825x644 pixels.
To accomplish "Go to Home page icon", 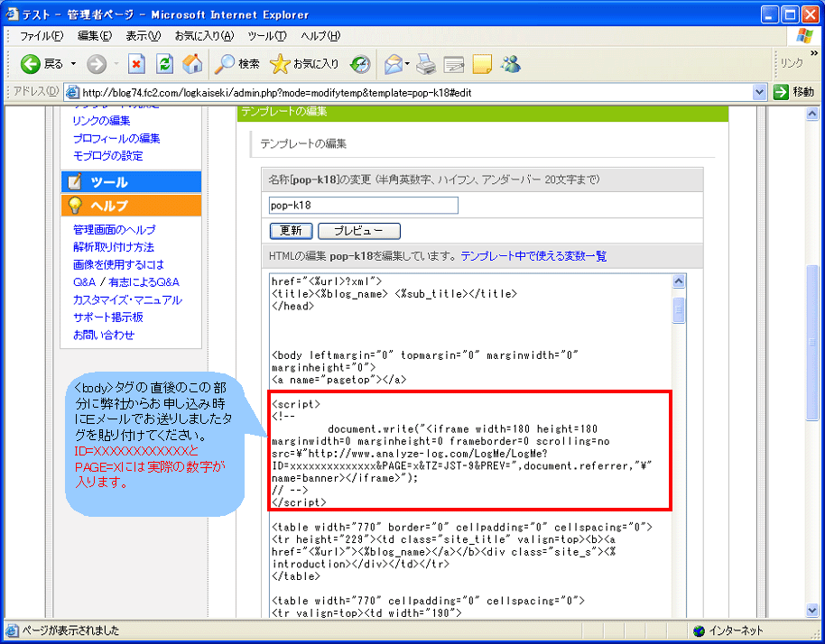I will (x=192, y=64).
